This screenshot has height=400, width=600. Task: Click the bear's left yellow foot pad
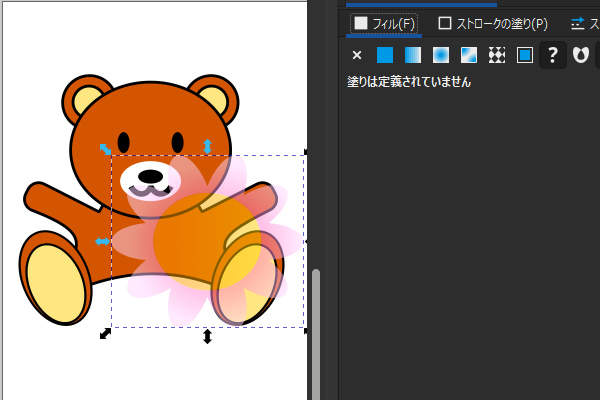point(56,283)
